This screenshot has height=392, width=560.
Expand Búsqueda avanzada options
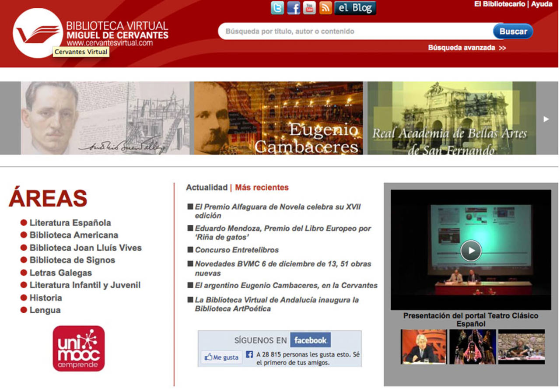(466, 48)
